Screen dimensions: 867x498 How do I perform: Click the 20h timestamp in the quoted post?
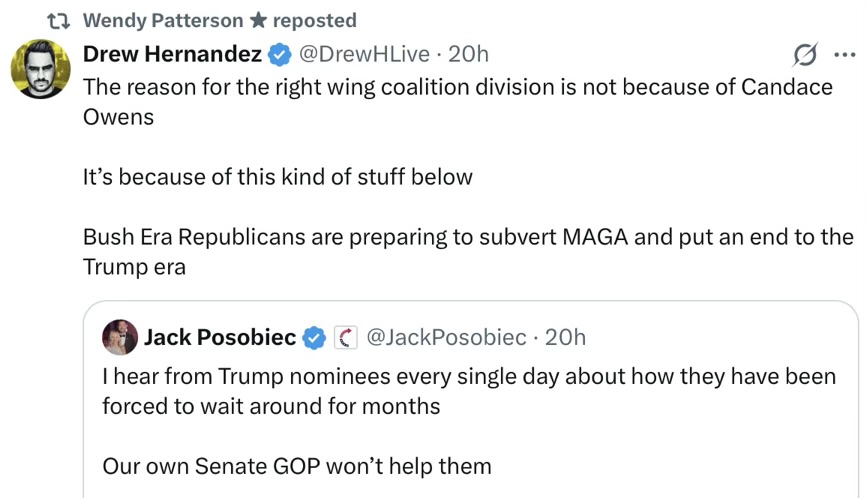tap(565, 338)
